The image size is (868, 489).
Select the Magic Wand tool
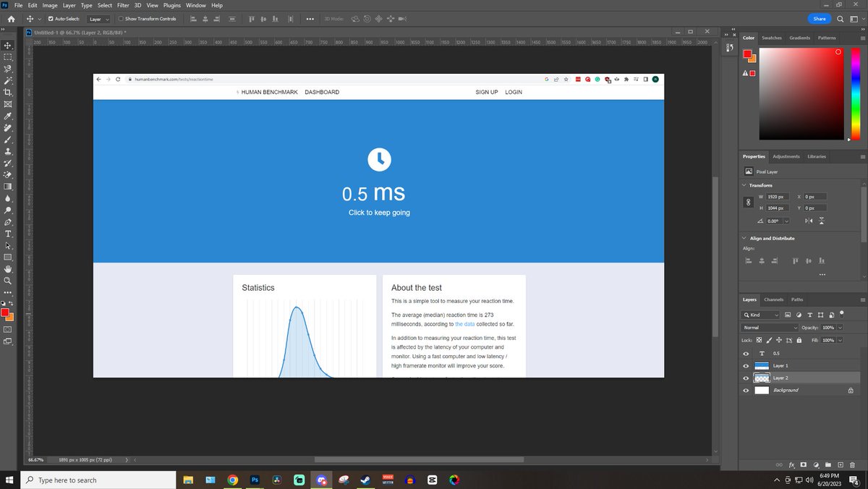pos(8,81)
